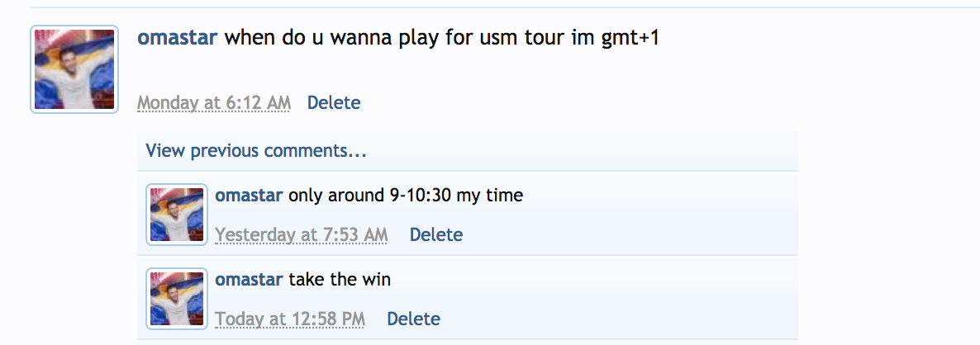The height and width of the screenshot is (345, 980).
Task: Open omastar's profile from main post username
Action: click(177, 37)
